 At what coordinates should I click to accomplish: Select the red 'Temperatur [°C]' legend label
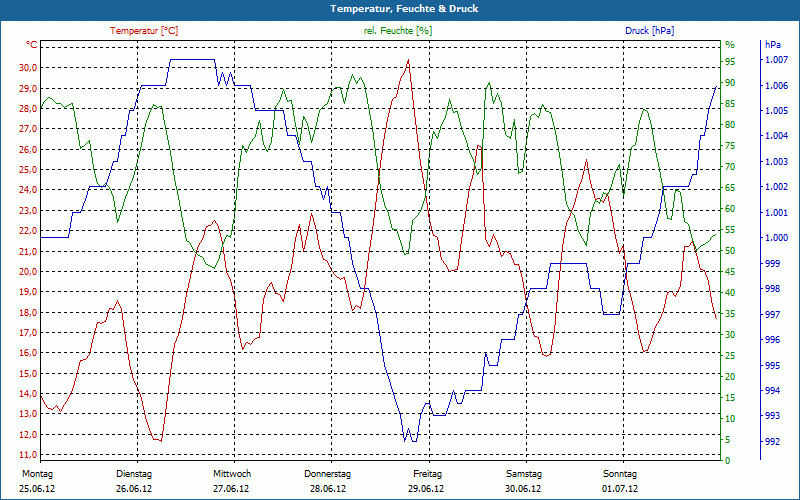[144, 31]
